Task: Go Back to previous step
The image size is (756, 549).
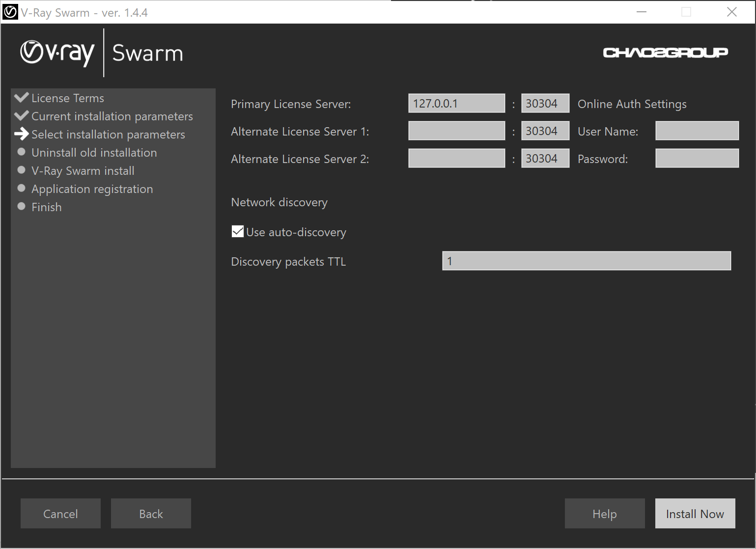Action: click(x=151, y=514)
